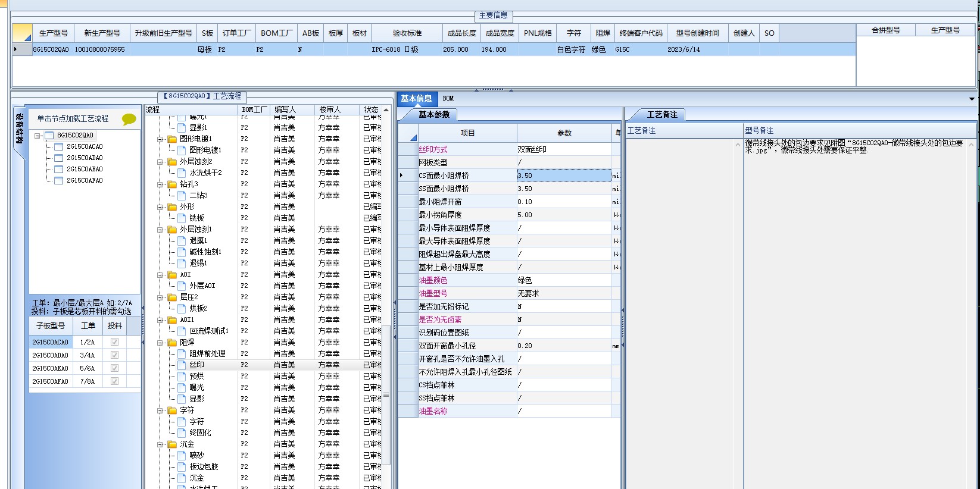980x489 pixels.
Task: Click the 钻孔3 folder icon
Action: [173, 184]
